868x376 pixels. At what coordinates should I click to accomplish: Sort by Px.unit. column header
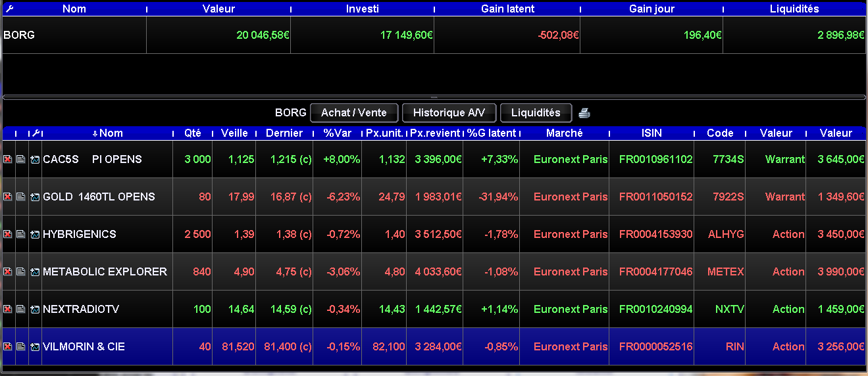click(385, 133)
